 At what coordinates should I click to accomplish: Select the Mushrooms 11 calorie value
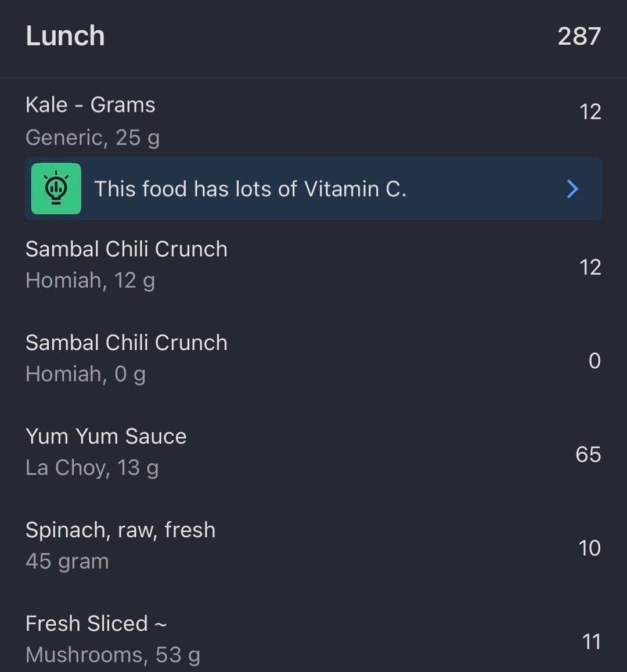pyautogui.click(x=591, y=642)
